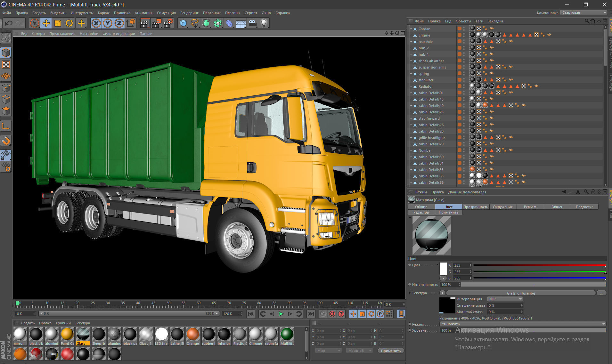Viewport: 612px width, 364px height.
Task: Switch to Model mode icon
Action: [x=6, y=53]
